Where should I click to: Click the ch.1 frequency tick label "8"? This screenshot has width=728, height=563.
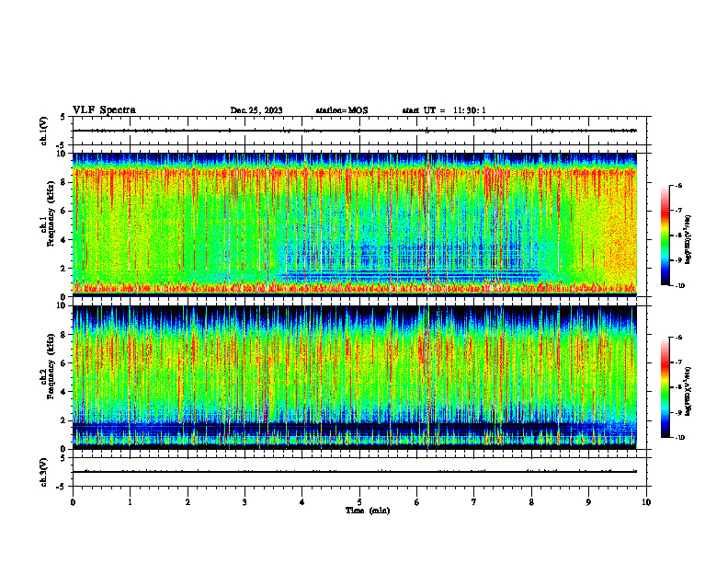pyautogui.click(x=65, y=182)
